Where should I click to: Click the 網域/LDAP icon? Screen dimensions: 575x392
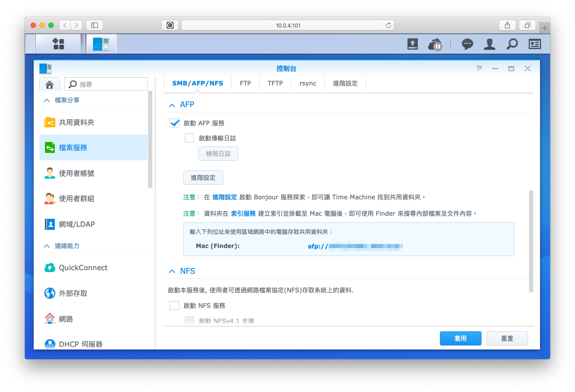pos(50,224)
